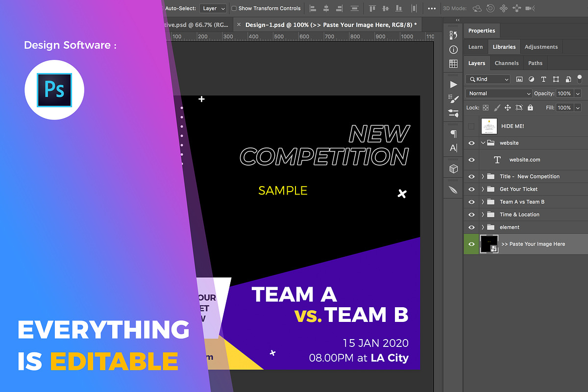Open the Paragraph panel icon
This screenshot has height=392, width=588.
pos(453,134)
